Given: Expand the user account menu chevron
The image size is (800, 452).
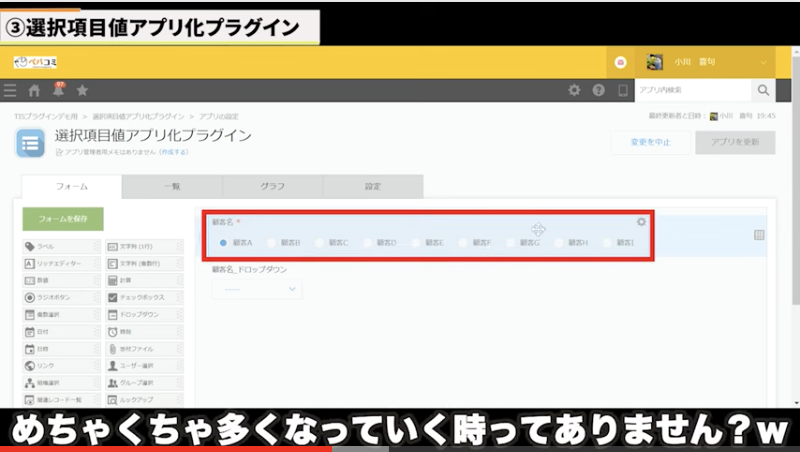Looking at the screenshot, I should [x=764, y=62].
